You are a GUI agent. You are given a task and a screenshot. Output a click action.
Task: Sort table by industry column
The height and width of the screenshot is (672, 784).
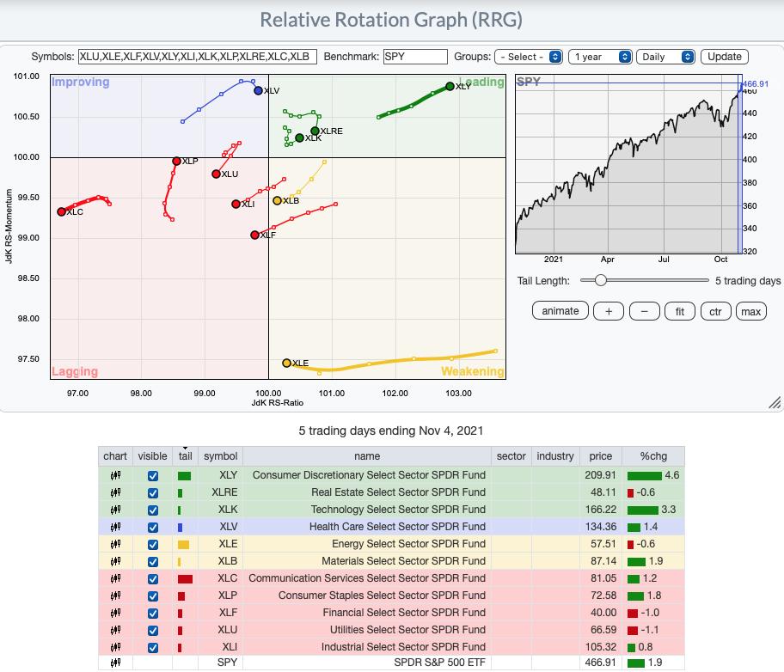[x=555, y=456]
